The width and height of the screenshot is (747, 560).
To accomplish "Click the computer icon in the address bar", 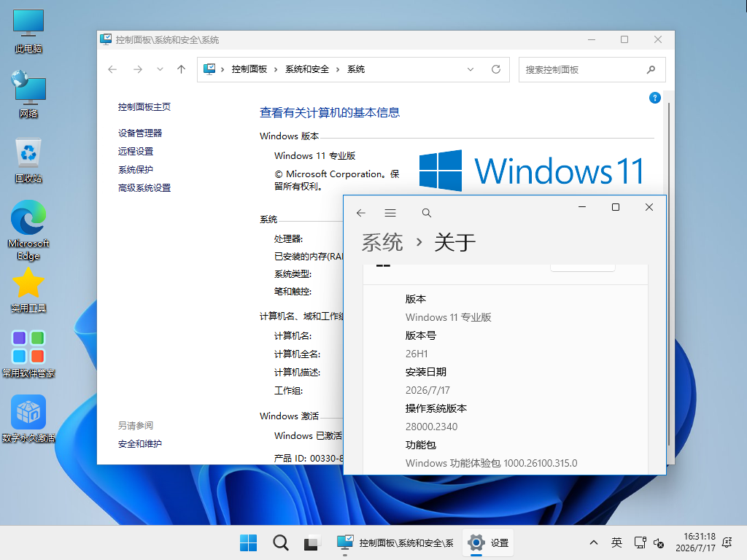I will (209, 69).
